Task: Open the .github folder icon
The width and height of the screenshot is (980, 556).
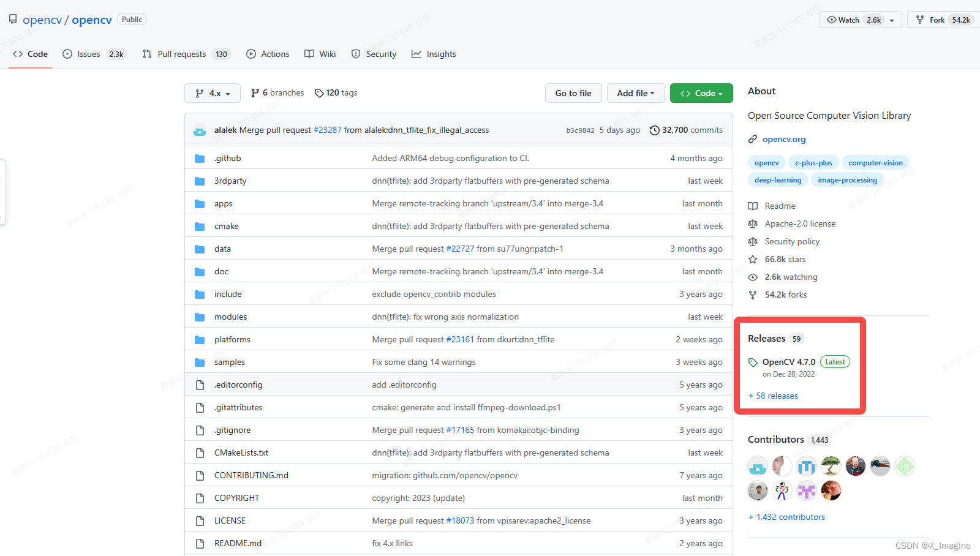Action: (200, 159)
